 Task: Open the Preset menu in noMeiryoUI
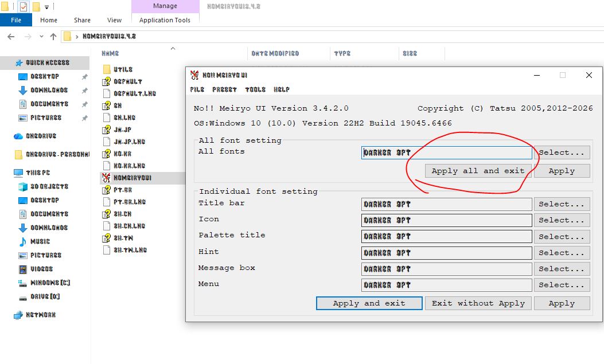(x=224, y=89)
